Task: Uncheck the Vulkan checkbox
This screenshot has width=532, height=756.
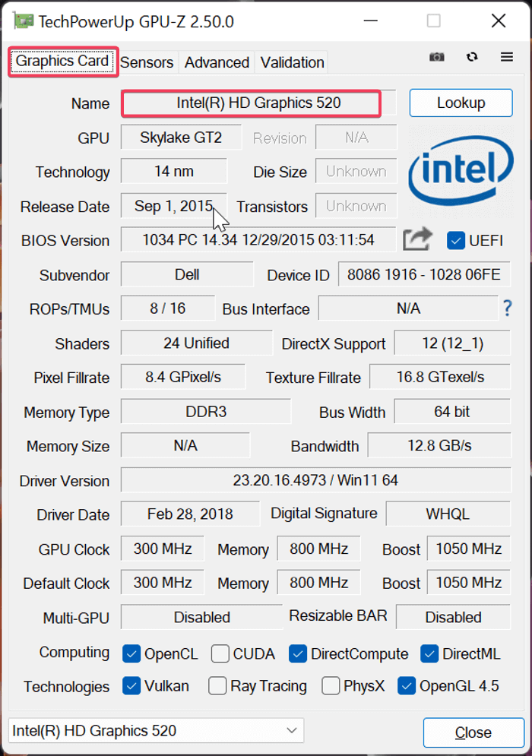Action: [133, 686]
